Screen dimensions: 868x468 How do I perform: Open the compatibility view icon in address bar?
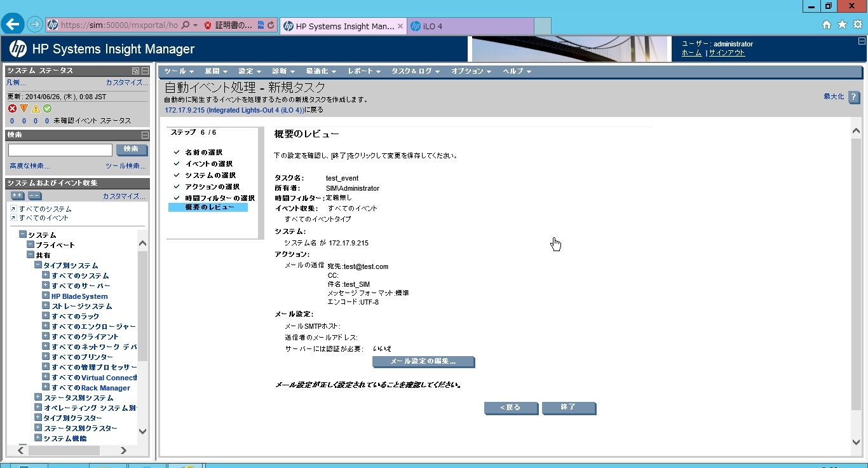[261, 25]
